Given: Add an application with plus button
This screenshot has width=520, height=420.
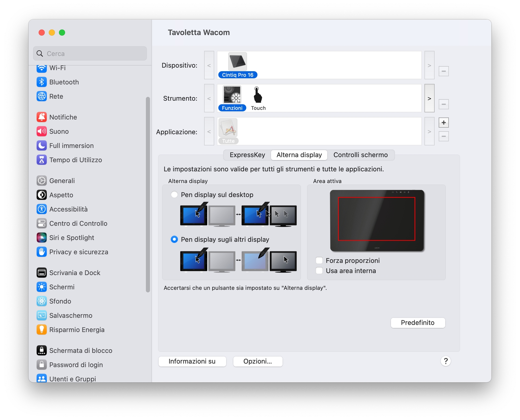Looking at the screenshot, I should click(x=444, y=123).
